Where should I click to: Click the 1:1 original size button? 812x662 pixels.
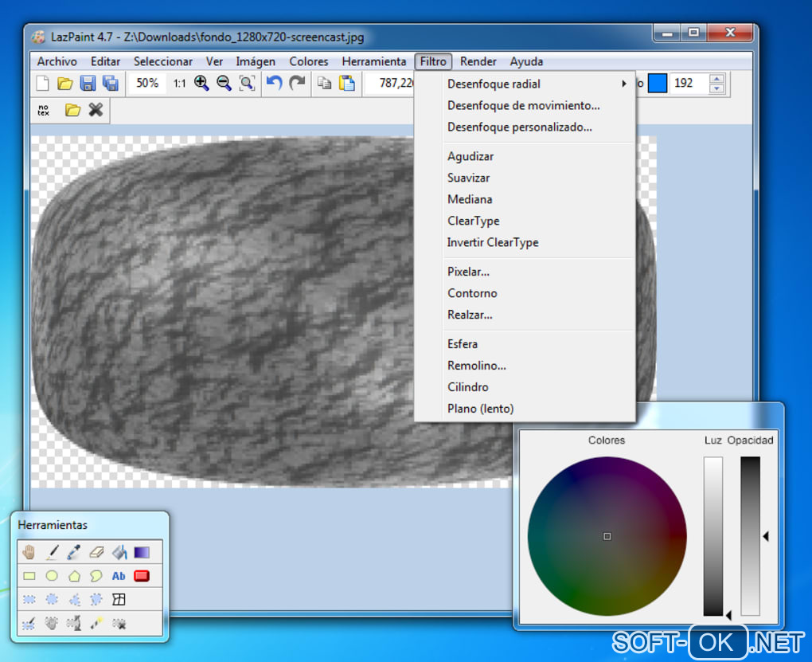click(179, 83)
